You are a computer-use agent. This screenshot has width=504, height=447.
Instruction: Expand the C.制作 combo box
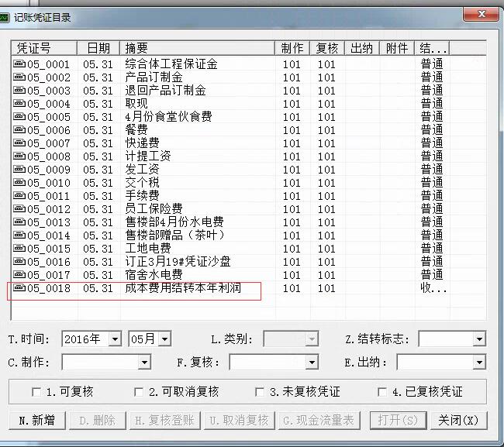[144, 363]
